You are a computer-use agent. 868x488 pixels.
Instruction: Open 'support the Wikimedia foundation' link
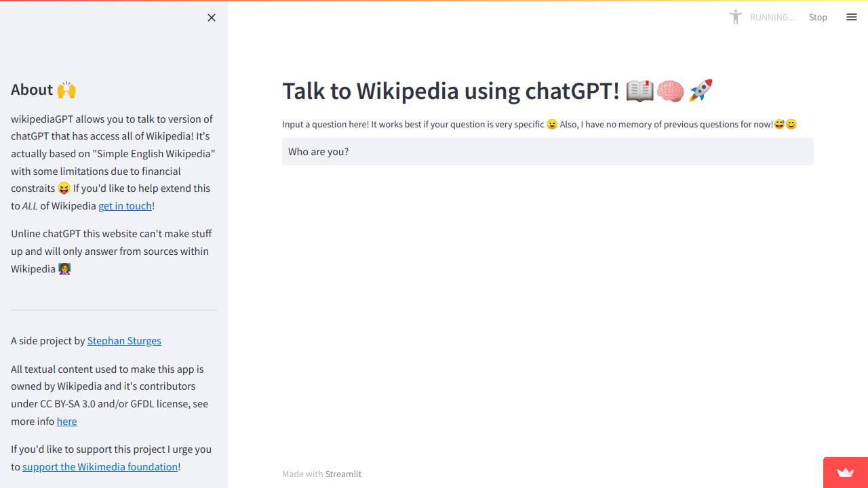pyautogui.click(x=100, y=466)
